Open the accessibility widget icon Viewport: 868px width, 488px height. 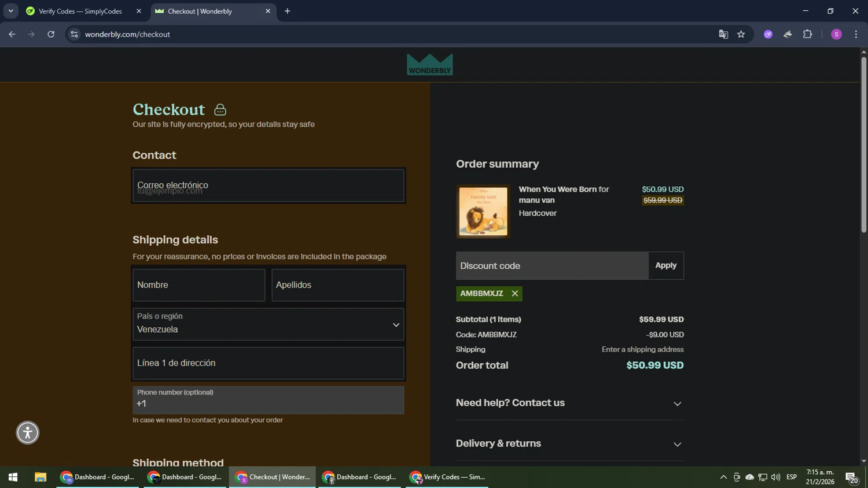click(27, 432)
